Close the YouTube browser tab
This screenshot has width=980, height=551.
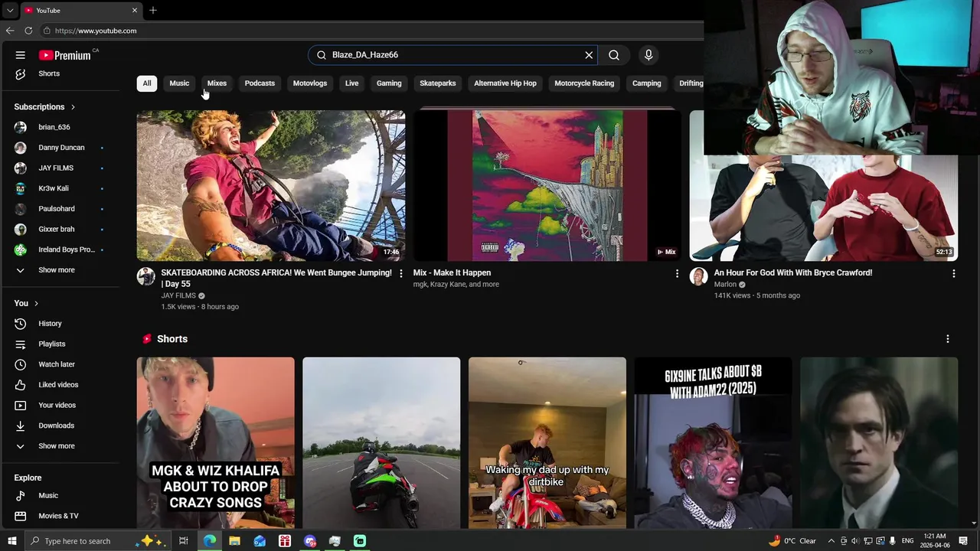click(135, 10)
